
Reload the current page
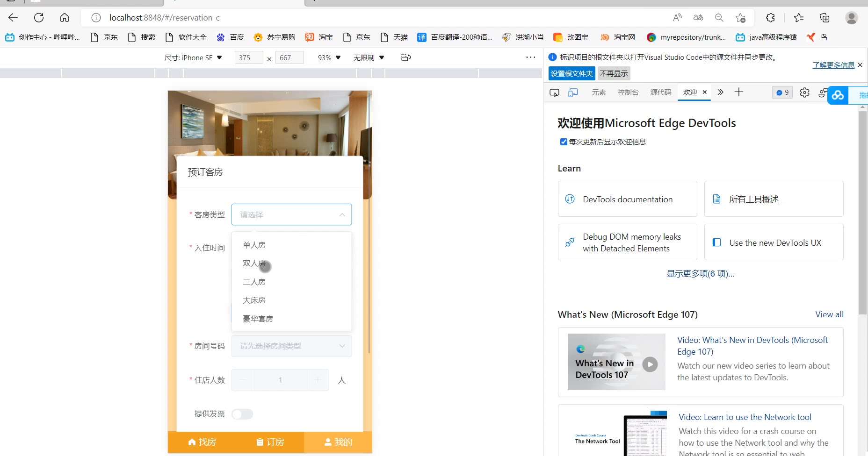(39, 18)
